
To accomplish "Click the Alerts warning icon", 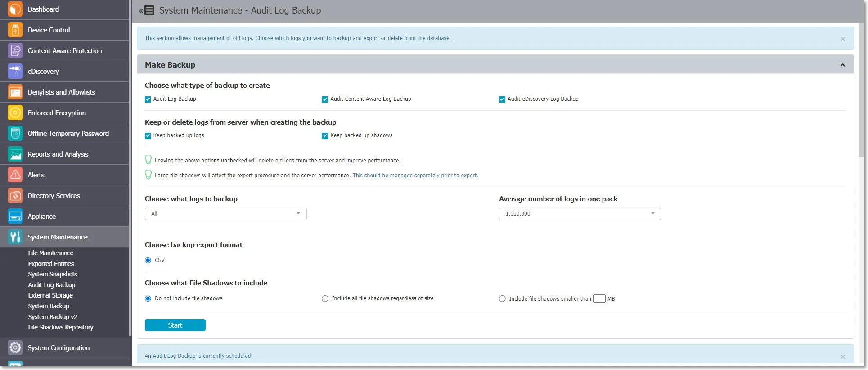I will (15, 175).
